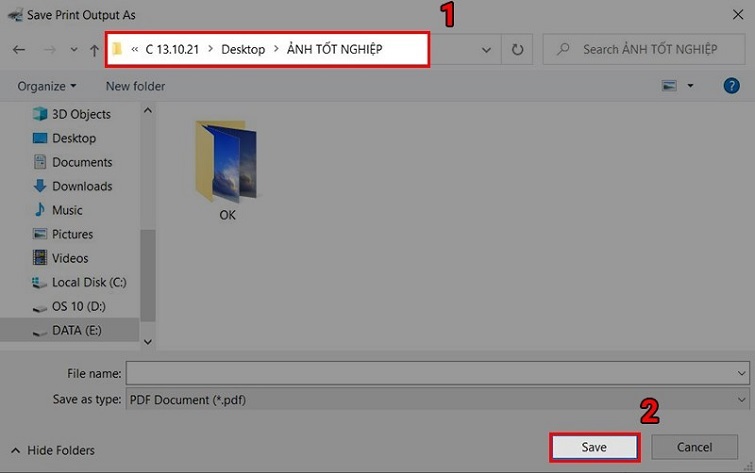The width and height of the screenshot is (755, 473).
Task: Open the Help question mark icon
Action: click(731, 86)
